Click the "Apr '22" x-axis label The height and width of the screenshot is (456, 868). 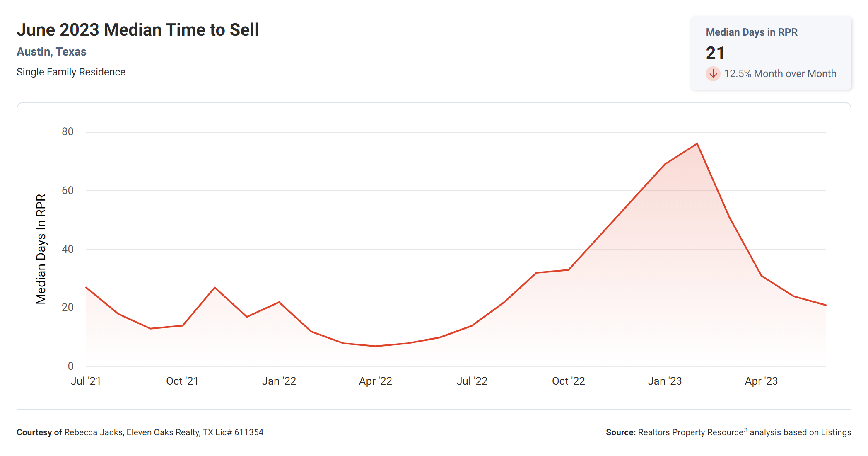click(375, 381)
